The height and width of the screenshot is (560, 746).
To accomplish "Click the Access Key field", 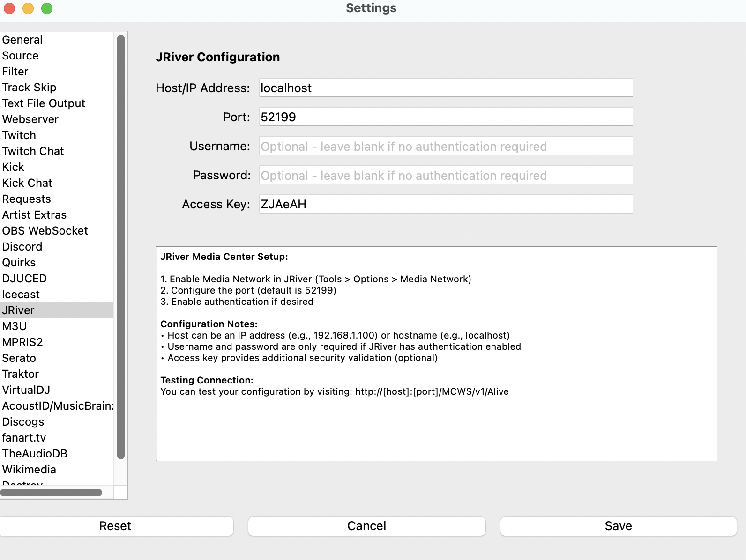I will click(446, 204).
